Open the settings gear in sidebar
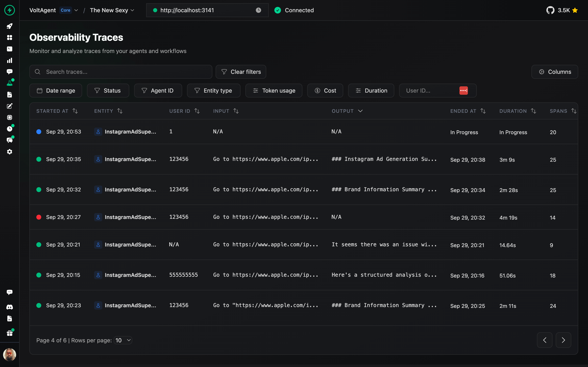The image size is (588, 367). [x=10, y=152]
